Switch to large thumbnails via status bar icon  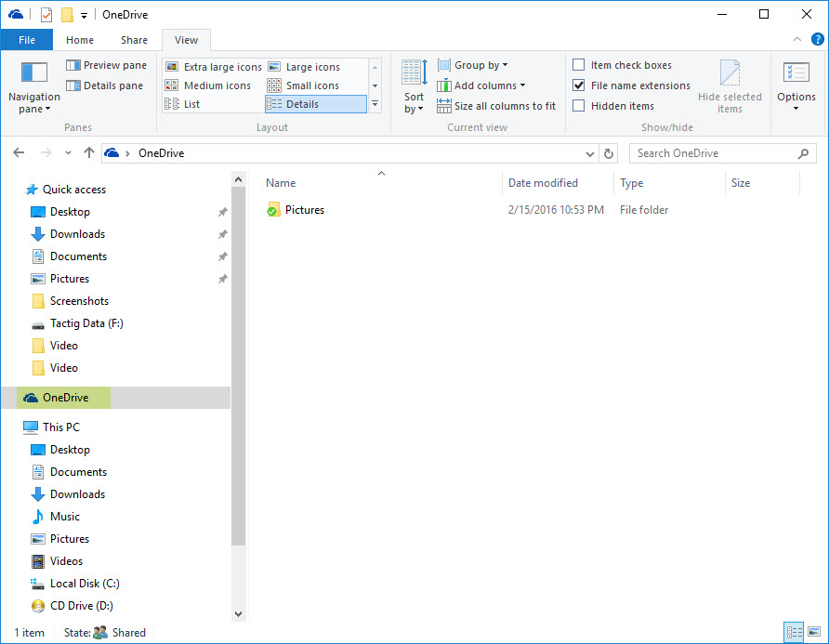814,632
